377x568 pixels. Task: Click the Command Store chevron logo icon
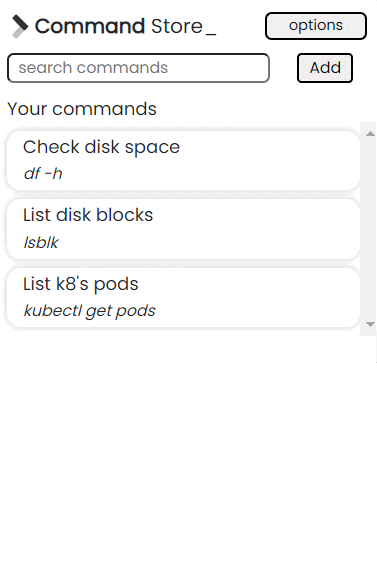coord(20,26)
